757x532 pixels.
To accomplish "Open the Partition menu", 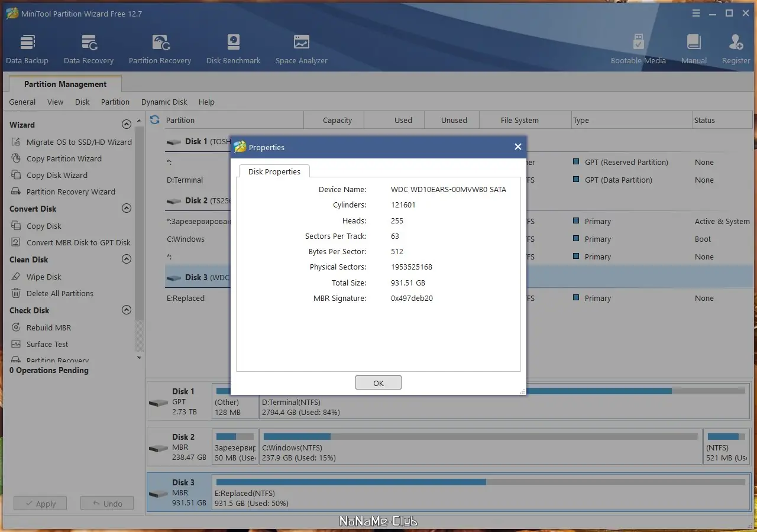I will (x=115, y=102).
